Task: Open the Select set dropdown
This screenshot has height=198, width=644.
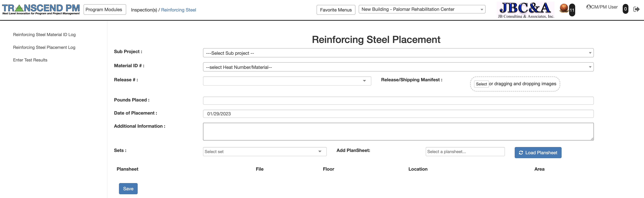Action: coord(265,151)
